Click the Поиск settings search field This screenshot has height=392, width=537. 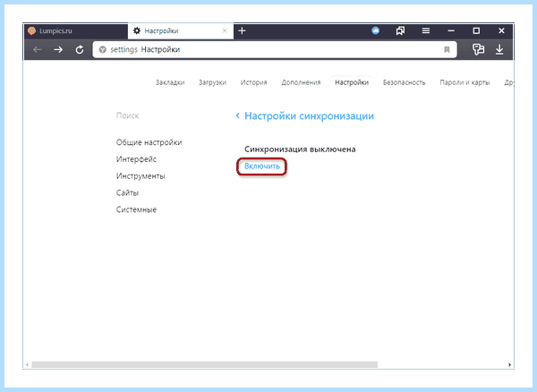click(128, 115)
